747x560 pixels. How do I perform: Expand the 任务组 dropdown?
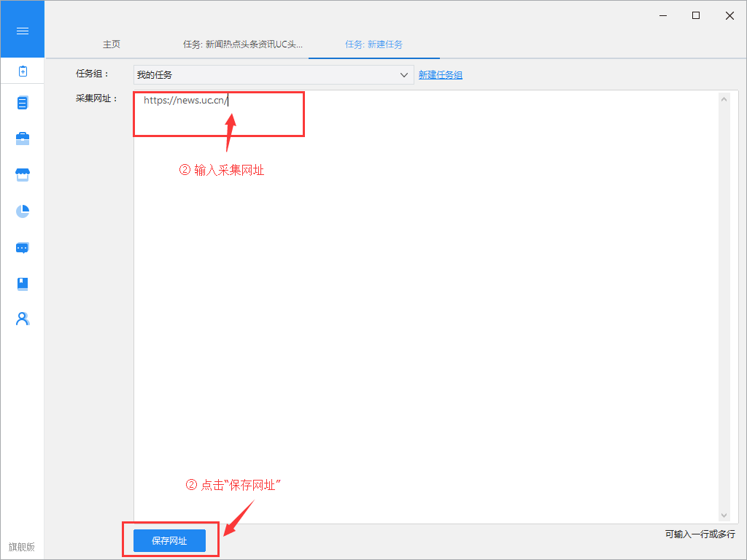click(x=404, y=75)
